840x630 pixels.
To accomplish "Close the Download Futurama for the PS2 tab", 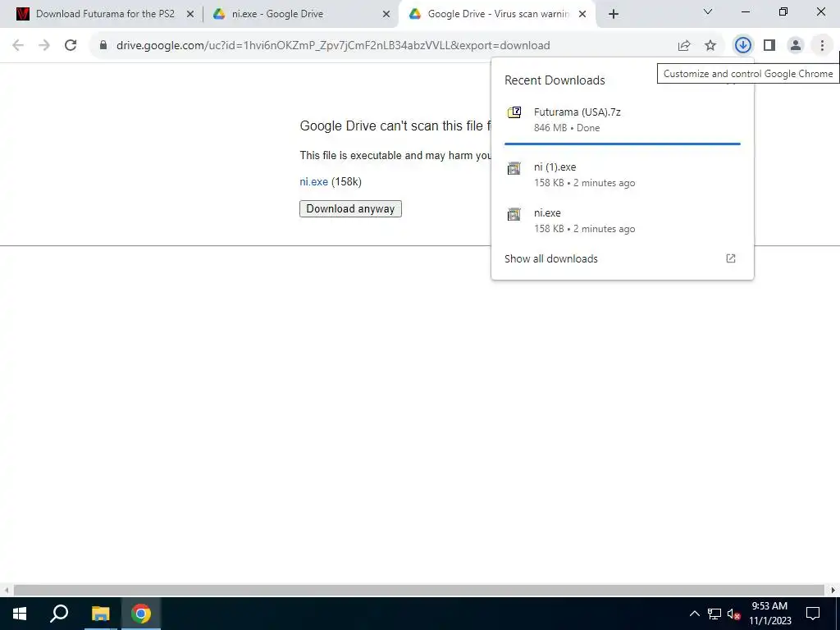I will 189,15.
